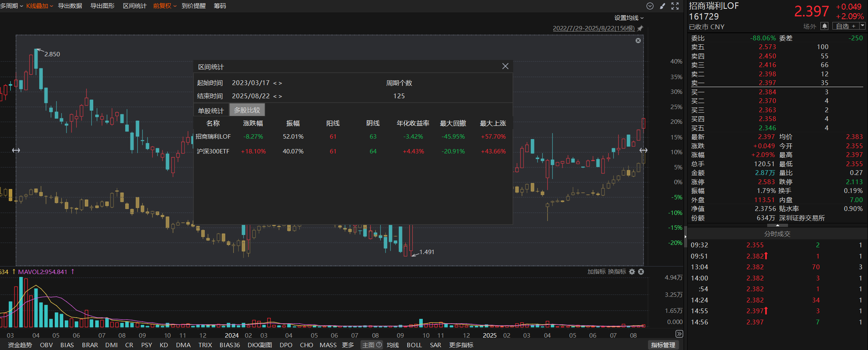Close the range selection overlay with its circled X
This screenshot has height=350, width=868.
point(638,40)
